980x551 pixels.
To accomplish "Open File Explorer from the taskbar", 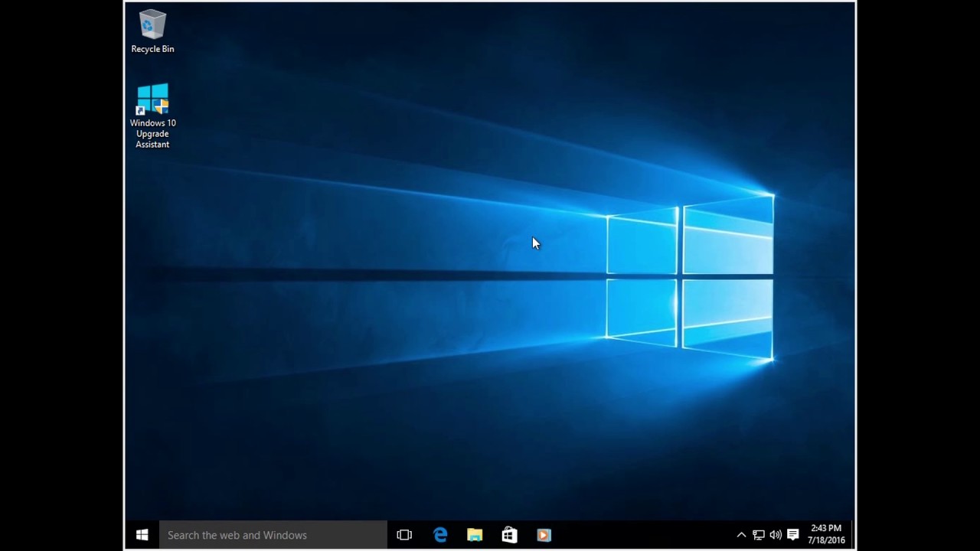I will coord(475,535).
